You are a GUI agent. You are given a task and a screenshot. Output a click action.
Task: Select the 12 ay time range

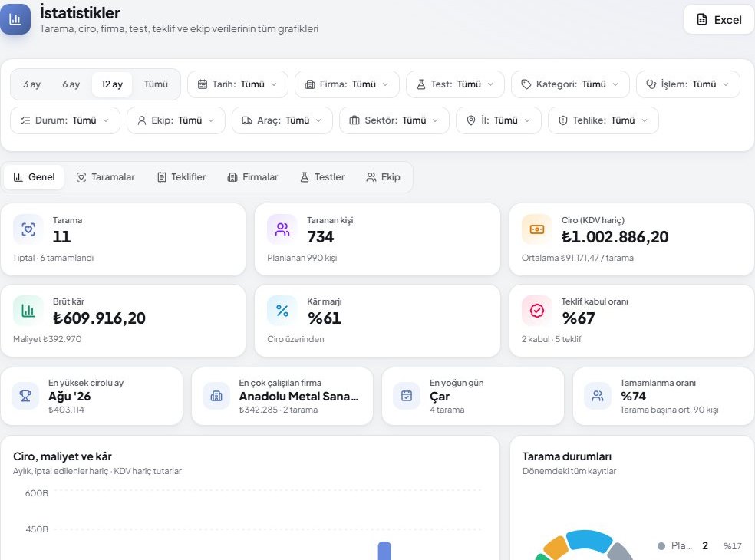tap(112, 84)
